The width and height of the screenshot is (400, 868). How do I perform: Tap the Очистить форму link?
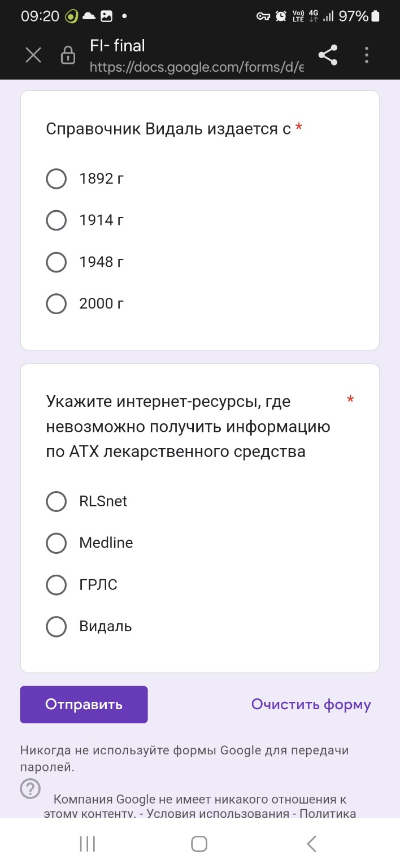tap(311, 704)
